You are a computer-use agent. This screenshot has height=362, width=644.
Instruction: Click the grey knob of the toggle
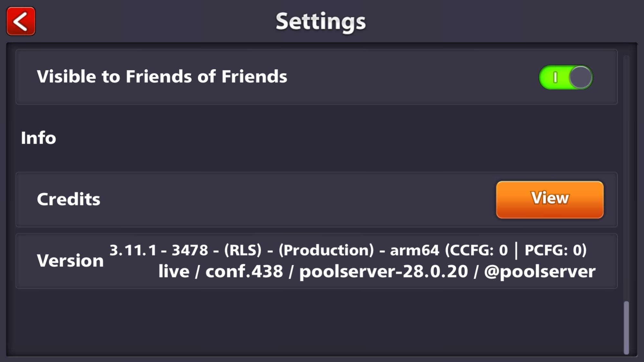(581, 77)
